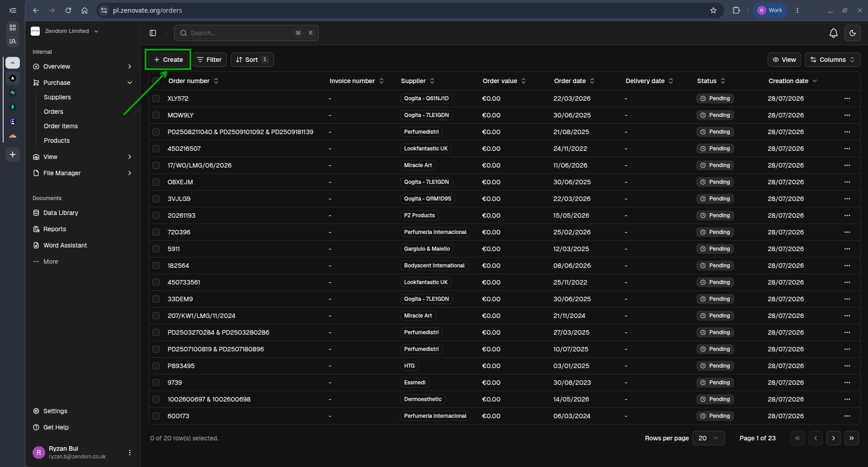Screen dimensions: 868x467
Task: Tick the checkbox for order 450216507
Action: pos(156,149)
